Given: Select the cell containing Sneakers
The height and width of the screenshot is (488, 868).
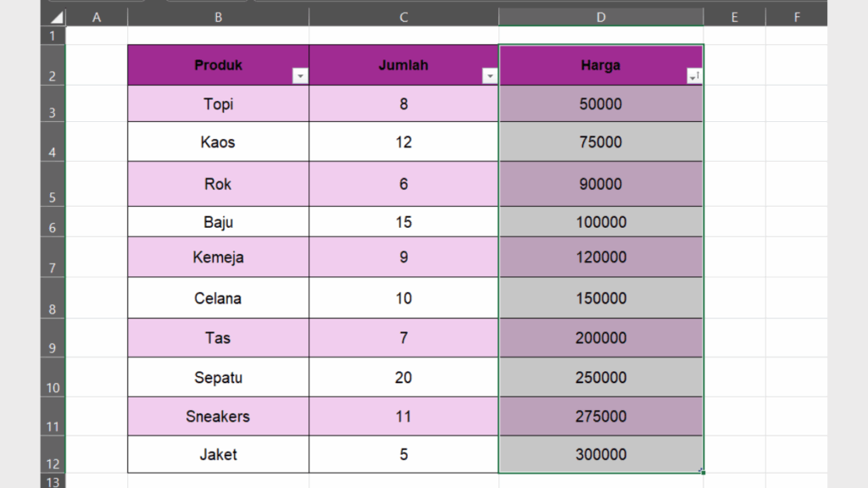Looking at the screenshot, I should tap(218, 416).
